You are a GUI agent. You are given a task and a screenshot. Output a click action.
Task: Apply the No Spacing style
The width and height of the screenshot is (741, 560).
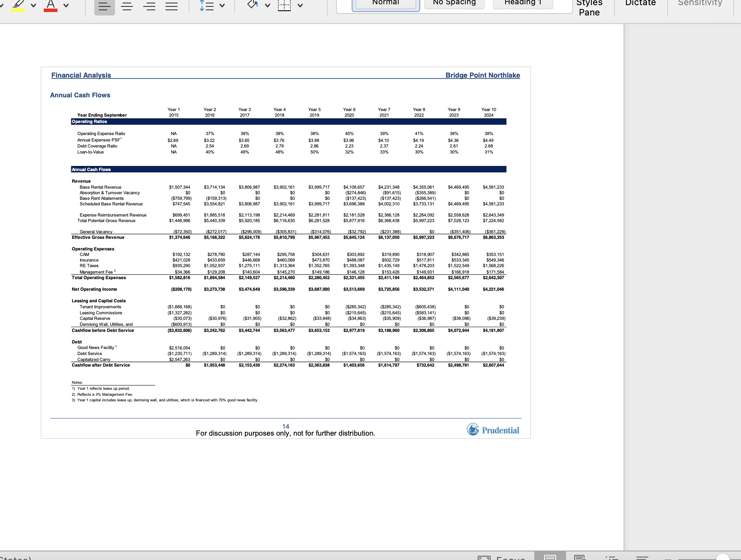454,3
